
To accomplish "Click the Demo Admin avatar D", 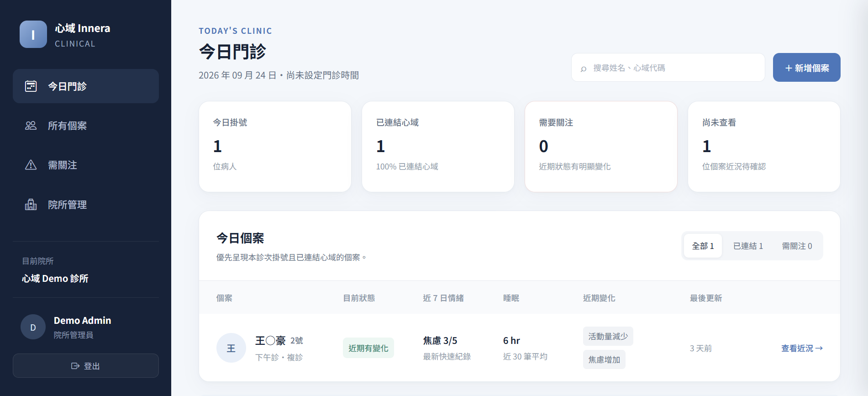I will pos(33,327).
